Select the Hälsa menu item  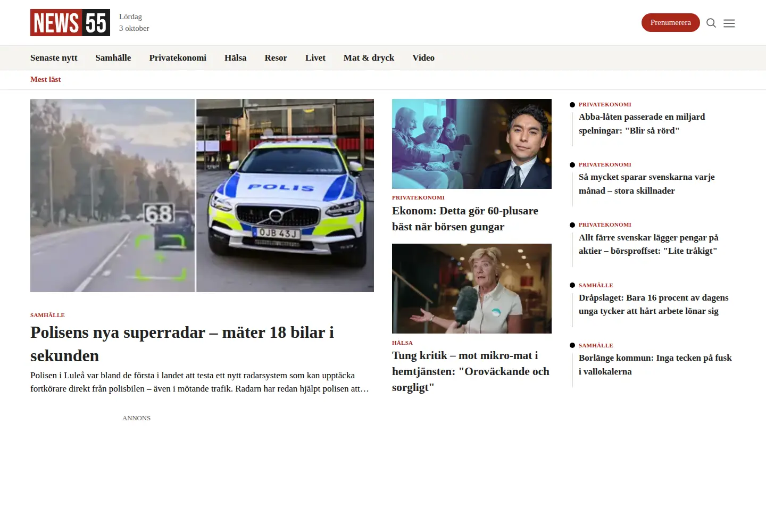click(x=236, y=57)
